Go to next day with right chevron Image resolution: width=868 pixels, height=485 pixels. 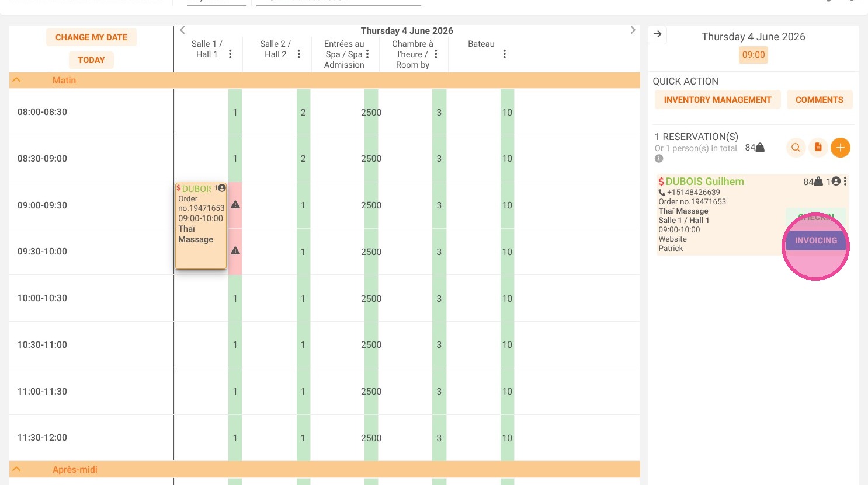click(633, 30)
